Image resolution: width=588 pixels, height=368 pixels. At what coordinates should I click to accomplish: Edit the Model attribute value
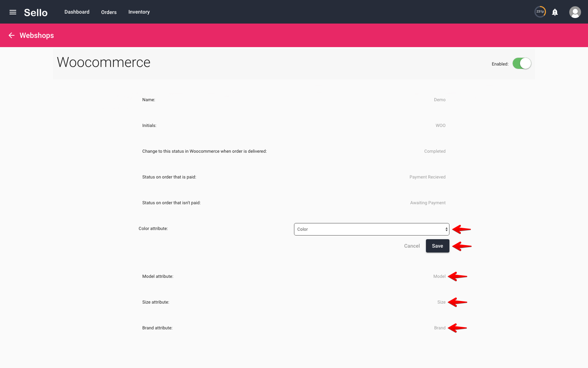coord(439,276)
